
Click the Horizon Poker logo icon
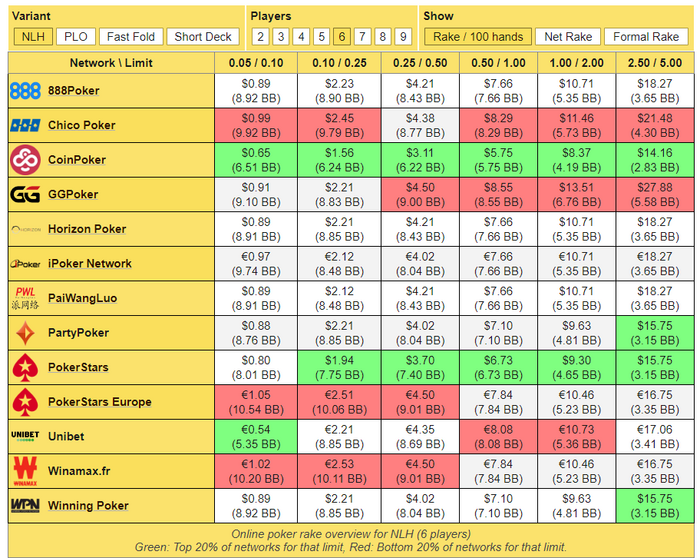25,229
